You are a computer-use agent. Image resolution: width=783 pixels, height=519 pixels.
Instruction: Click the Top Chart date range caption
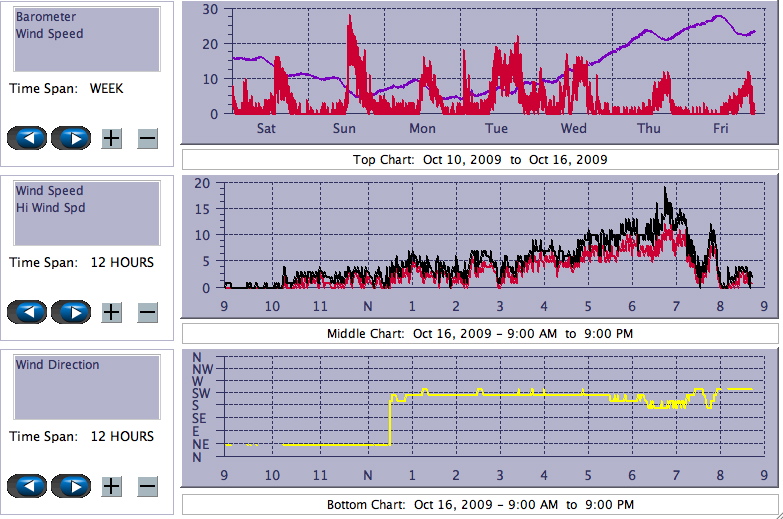tap(480, 160)
